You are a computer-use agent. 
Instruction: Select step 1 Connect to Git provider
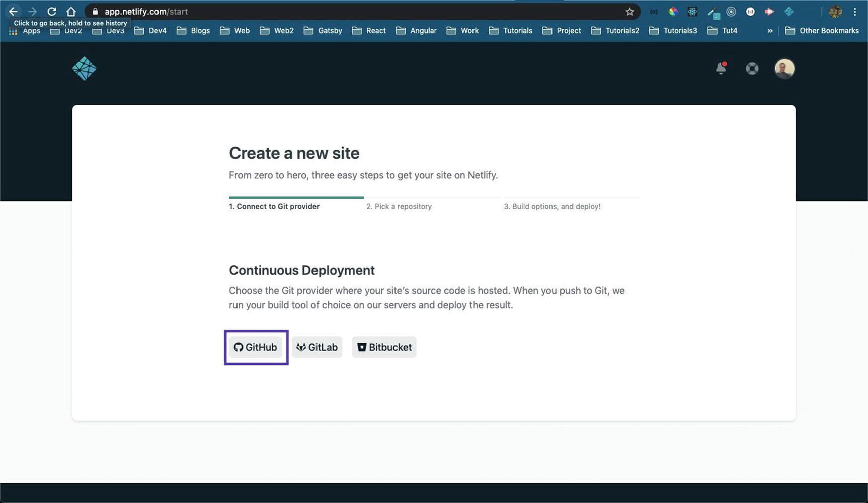tap(274, 206)
